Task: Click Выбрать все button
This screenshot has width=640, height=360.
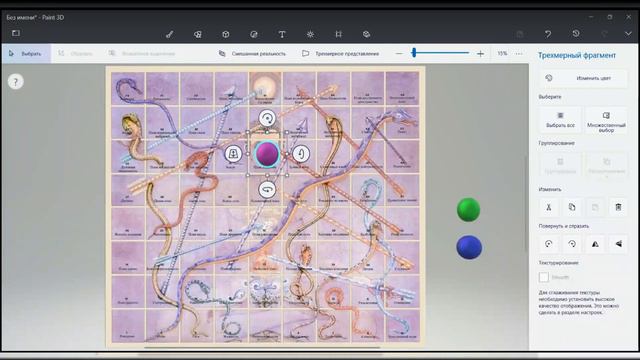Action: (560, 120)
